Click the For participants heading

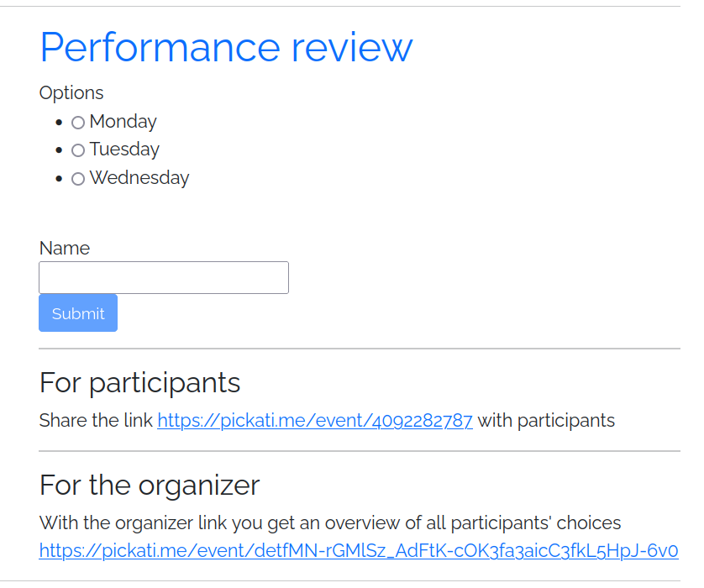pos(139,383)
